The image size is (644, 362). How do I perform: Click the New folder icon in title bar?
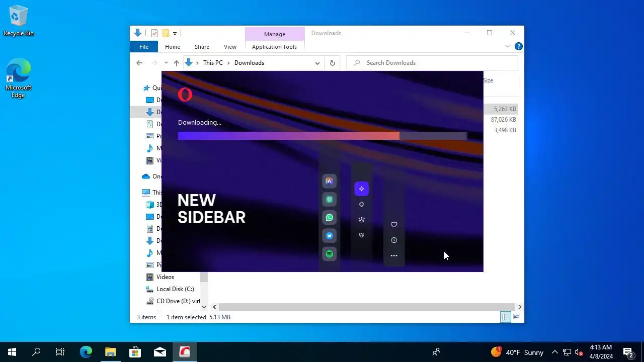point(165,33)
